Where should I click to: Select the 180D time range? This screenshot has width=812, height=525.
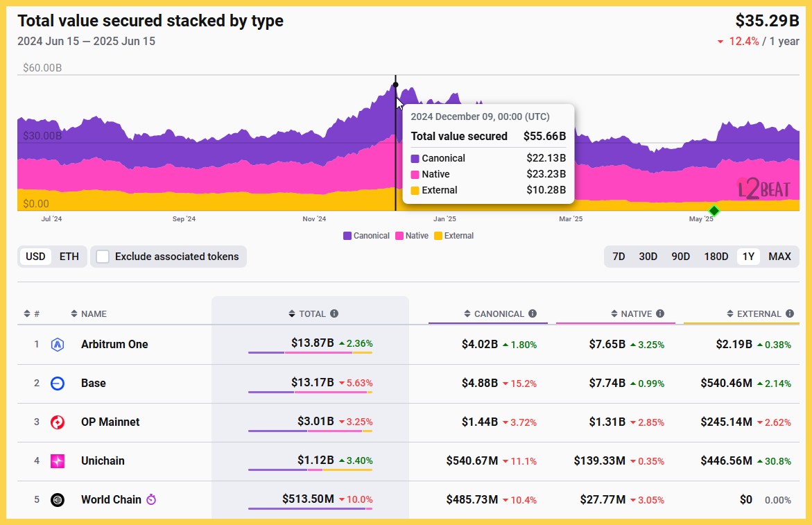click(716, 257)
